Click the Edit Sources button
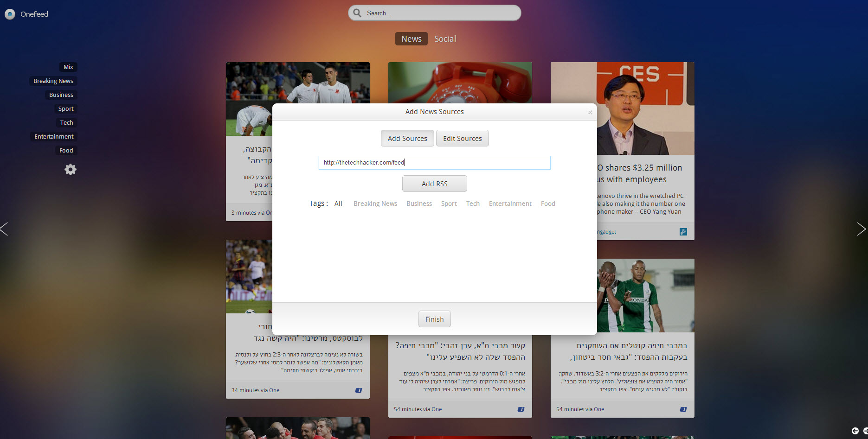The image size is (868, 439). coord(463,138)
